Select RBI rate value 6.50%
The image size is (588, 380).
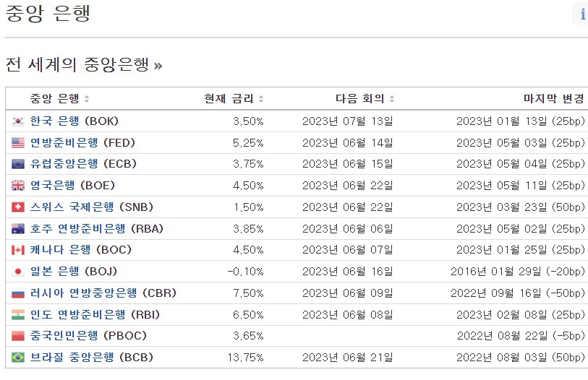coord(248,315)
